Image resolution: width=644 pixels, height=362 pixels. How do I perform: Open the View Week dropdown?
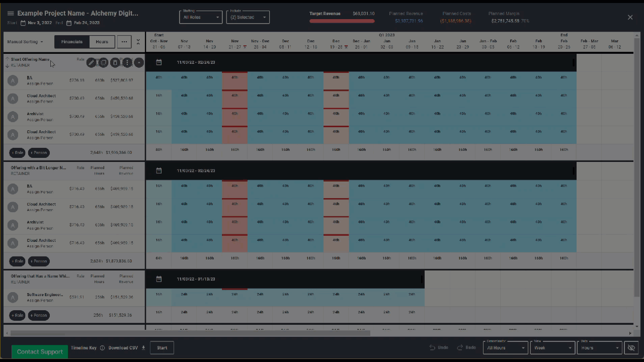pos(552,348)
